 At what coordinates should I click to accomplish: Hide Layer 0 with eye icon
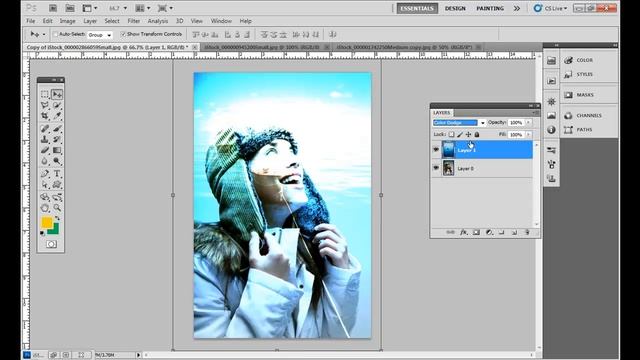[x=436, y=168]
